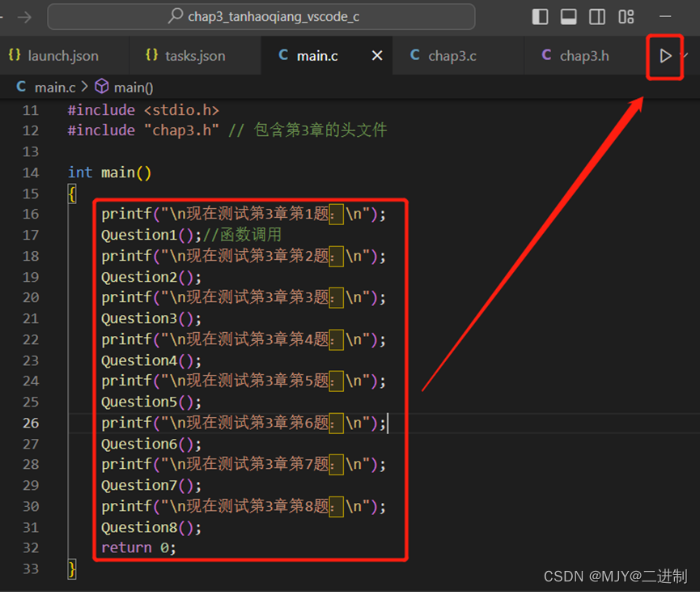Toggle bottom panel layout icon
Image resolution: width=700 pixels, height=592 pixels.
click(x=568, y=17)
